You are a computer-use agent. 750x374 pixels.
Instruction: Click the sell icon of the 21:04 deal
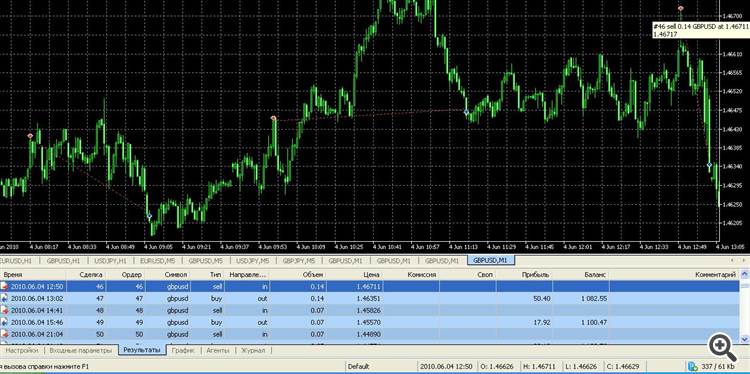[x=5, y=334]
